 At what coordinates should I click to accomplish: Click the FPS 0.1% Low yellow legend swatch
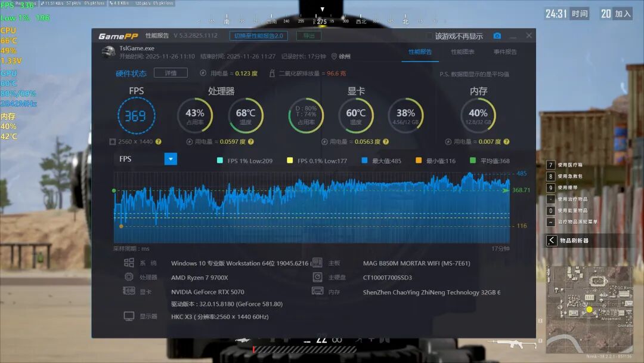(x=290, y=161)
